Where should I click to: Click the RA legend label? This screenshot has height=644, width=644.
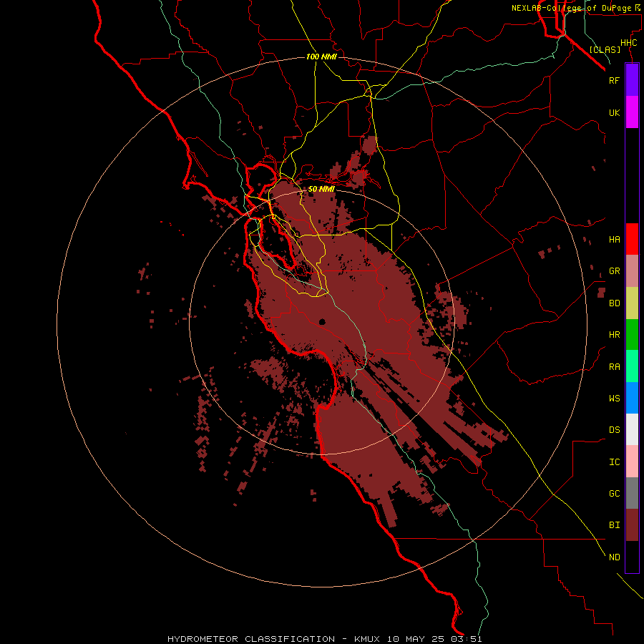(614, 367)
